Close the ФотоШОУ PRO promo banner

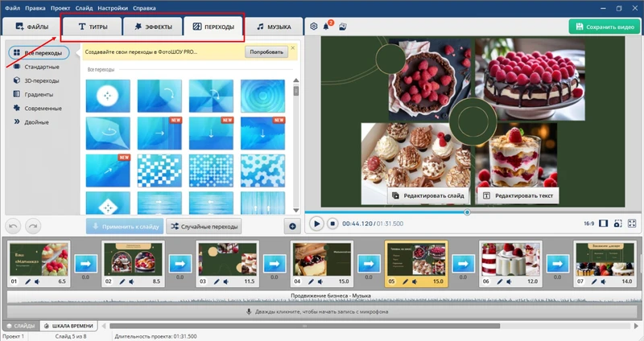293,48
